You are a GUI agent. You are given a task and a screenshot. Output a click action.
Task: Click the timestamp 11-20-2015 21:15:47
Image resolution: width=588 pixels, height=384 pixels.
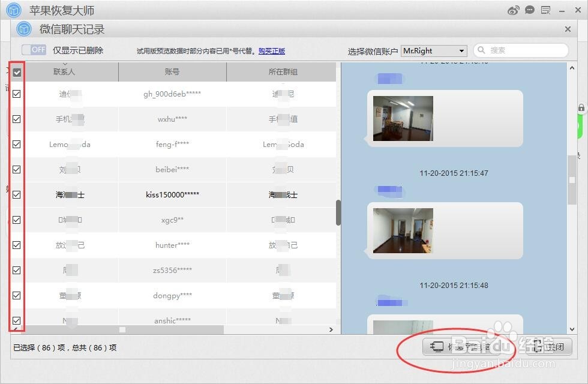[454, 173]
